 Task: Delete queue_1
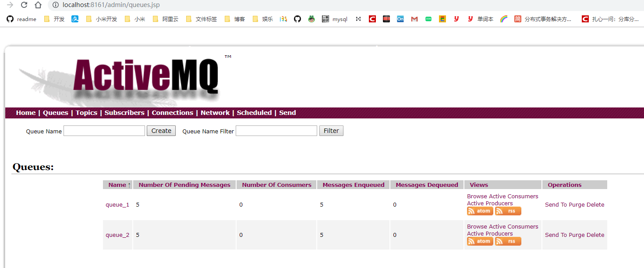[x=595, y=205]
